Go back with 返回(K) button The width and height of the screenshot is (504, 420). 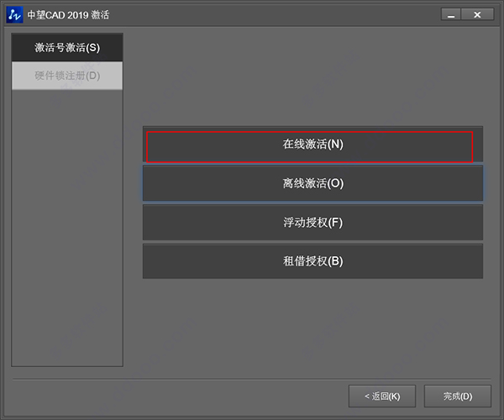382,396
